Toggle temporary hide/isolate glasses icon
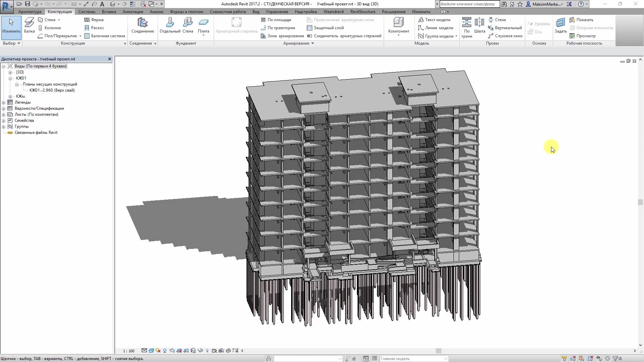Viewport: 644px width, 362px height. (x=200, y=351)
